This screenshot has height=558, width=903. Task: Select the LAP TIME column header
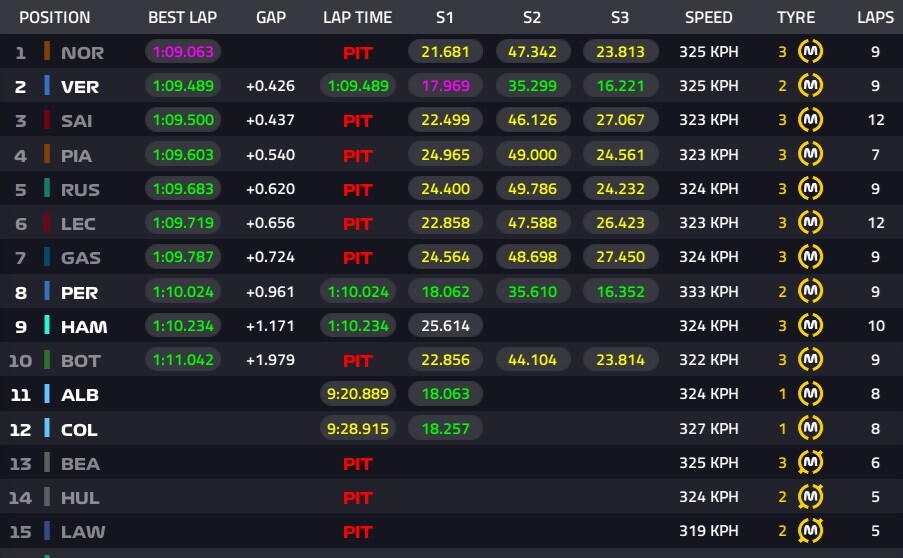pyautogui.click(x=358, y=18)
